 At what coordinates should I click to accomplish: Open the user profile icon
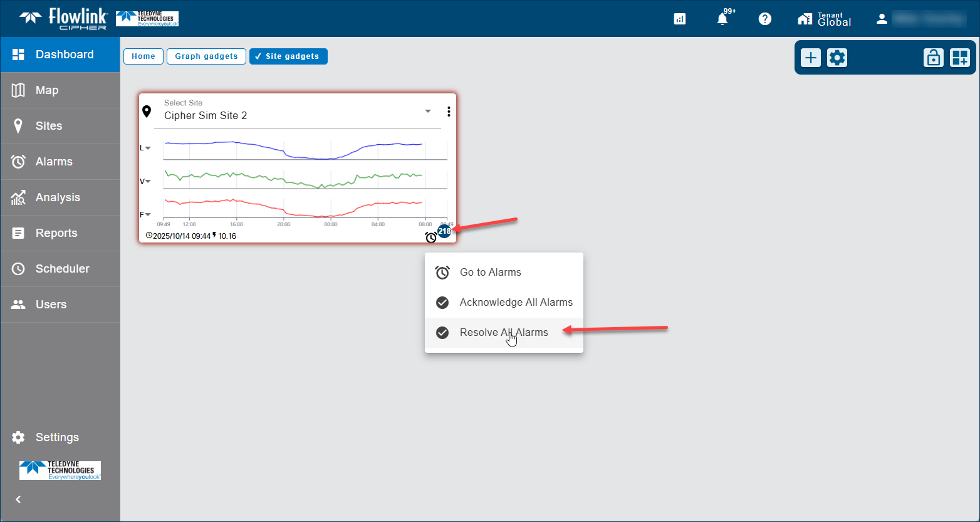pos(882,19)
